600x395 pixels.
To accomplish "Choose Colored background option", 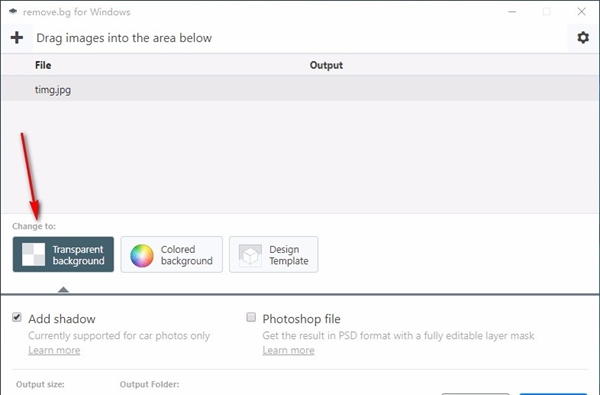I will [171, 255].
